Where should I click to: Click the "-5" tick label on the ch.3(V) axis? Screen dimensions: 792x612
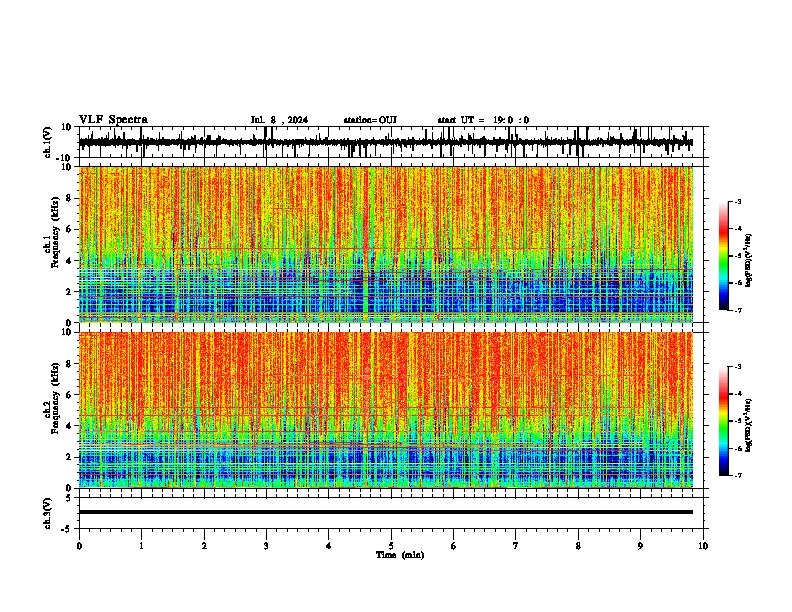coord(67,529)
